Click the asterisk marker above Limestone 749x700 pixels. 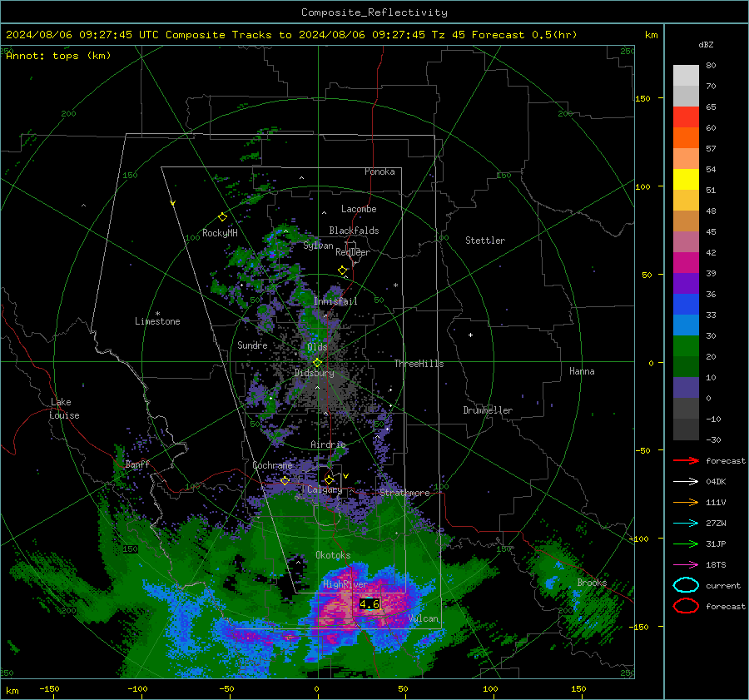157,314
